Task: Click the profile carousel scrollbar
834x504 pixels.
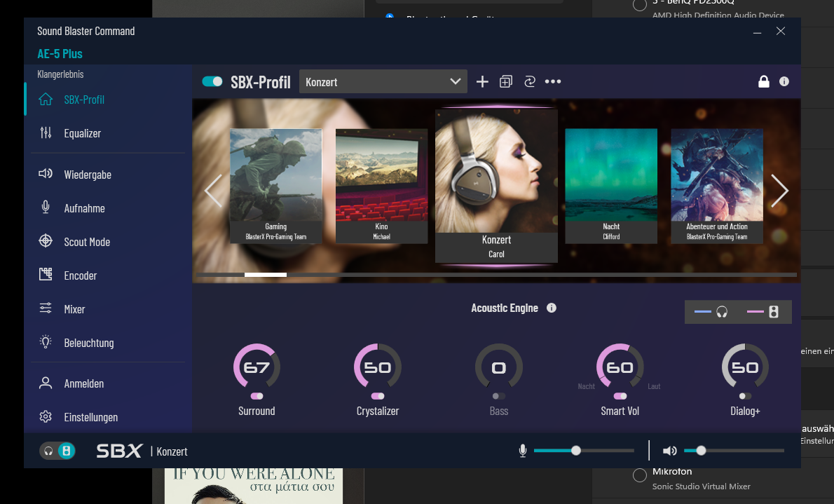Action: click(x=496, y=275)
